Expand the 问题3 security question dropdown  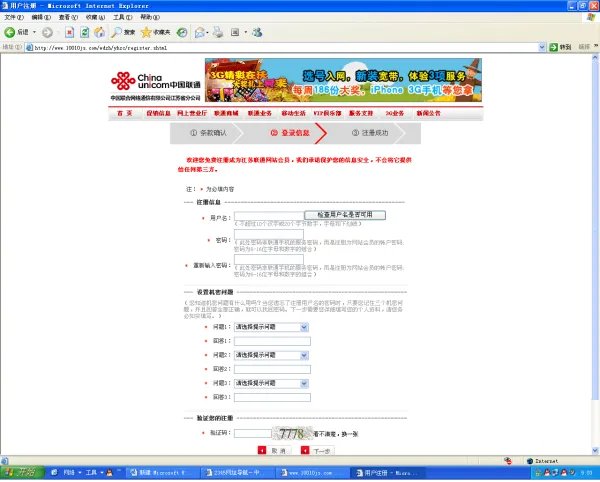[304, 384]
